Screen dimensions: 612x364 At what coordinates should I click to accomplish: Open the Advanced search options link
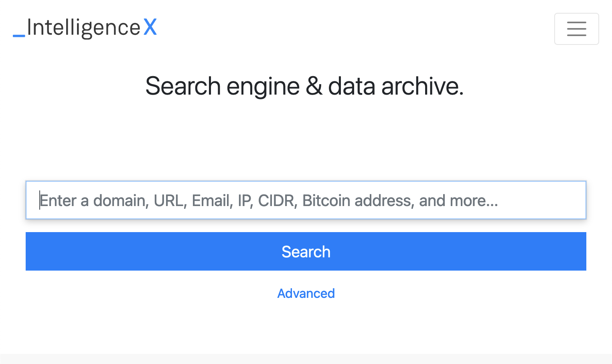coord(306,293)
